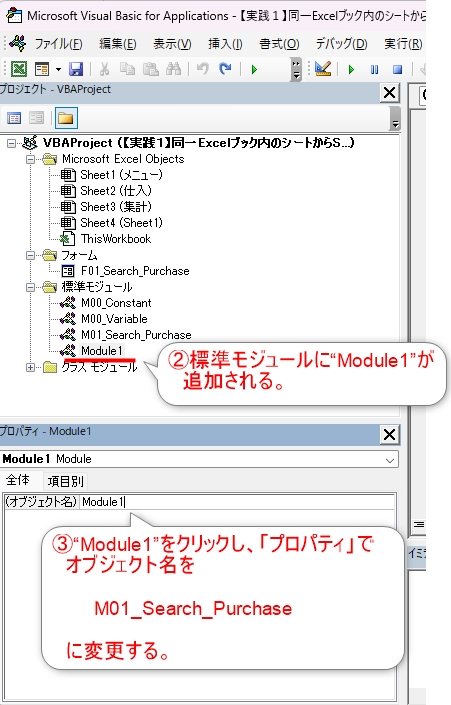Switch to the 項目別 tab
The width and height of the screenshot is (451, 705).
click(x=66, y=481)
